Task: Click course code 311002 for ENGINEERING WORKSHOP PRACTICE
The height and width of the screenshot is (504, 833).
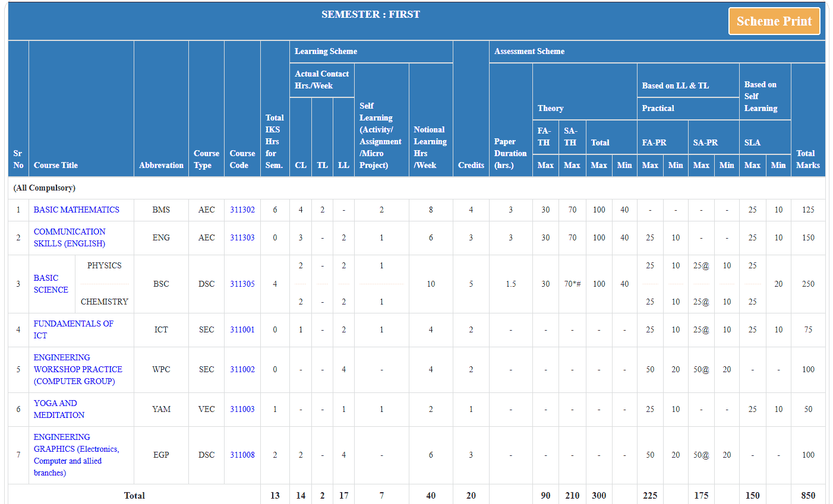Action: click(x=242, y=369)
